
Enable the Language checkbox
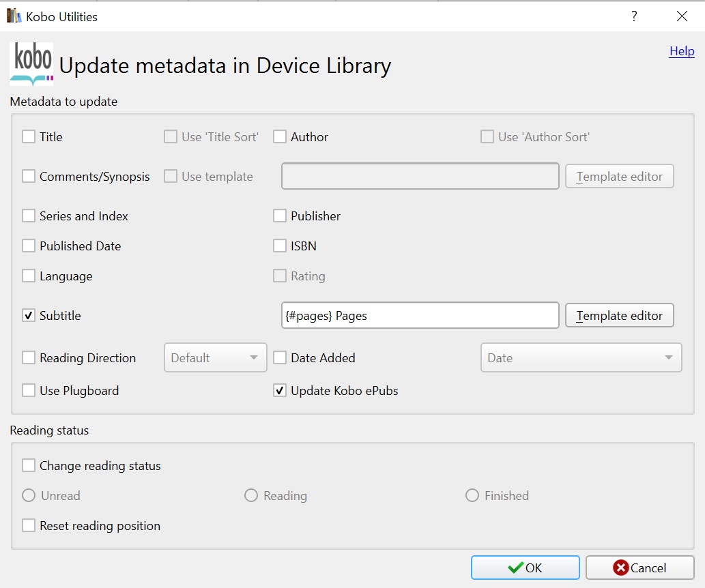click(x=29, y=276)
